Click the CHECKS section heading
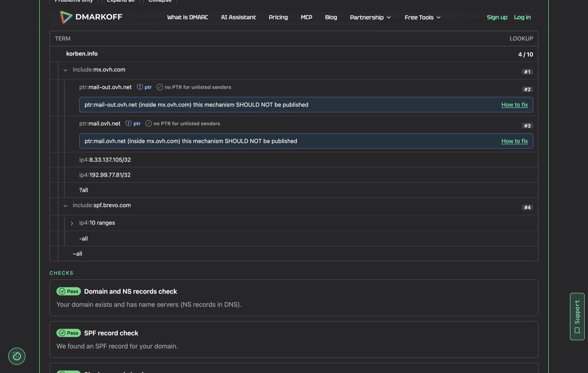The height and width of the screenshot is (373, 588). pos(61,273)
